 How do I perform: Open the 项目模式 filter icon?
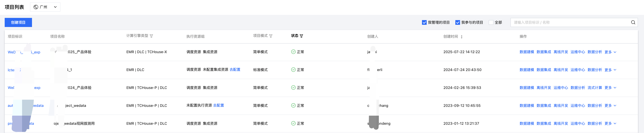271,36
